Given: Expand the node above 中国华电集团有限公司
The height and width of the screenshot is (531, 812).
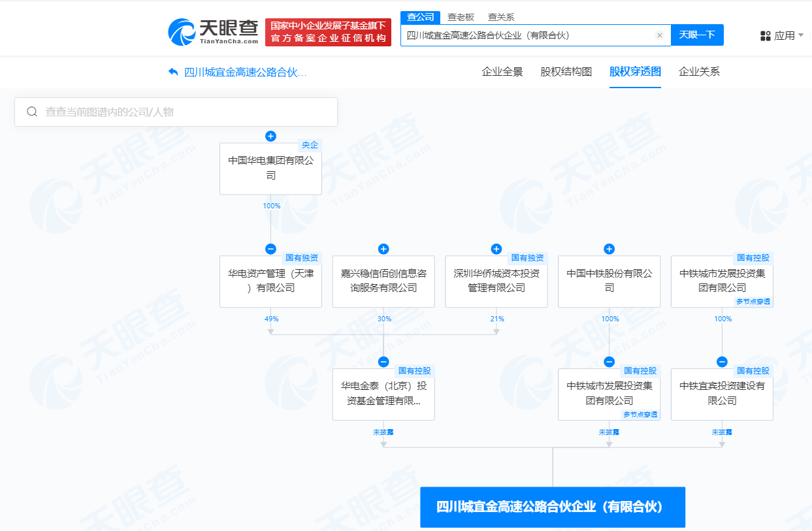Looking at the screenshot, I should tap(270, 136).
